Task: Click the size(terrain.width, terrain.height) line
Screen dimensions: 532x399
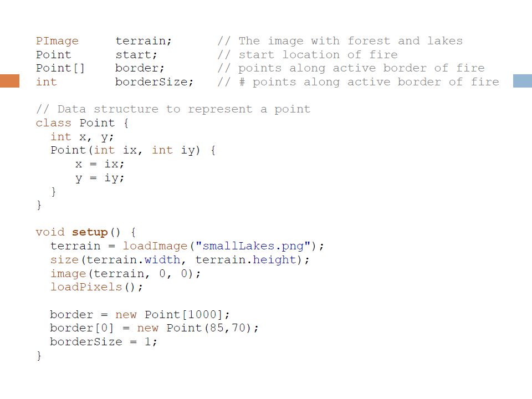Action: tap(180, 260)
